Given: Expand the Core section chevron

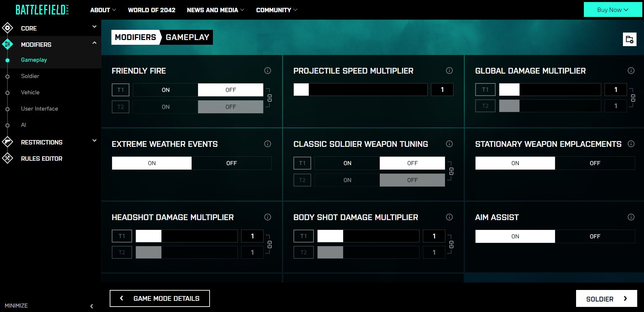Looking at the screenshot, I should point(94,27).
